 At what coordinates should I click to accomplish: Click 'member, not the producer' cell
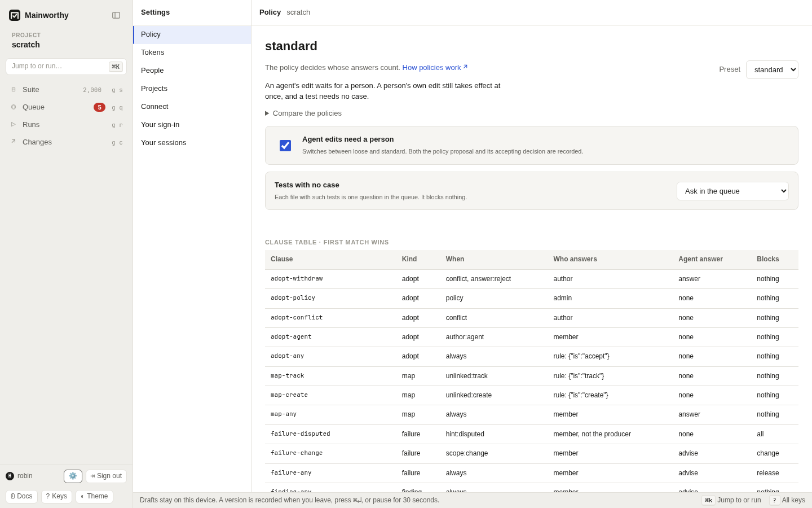click(610, 434)
